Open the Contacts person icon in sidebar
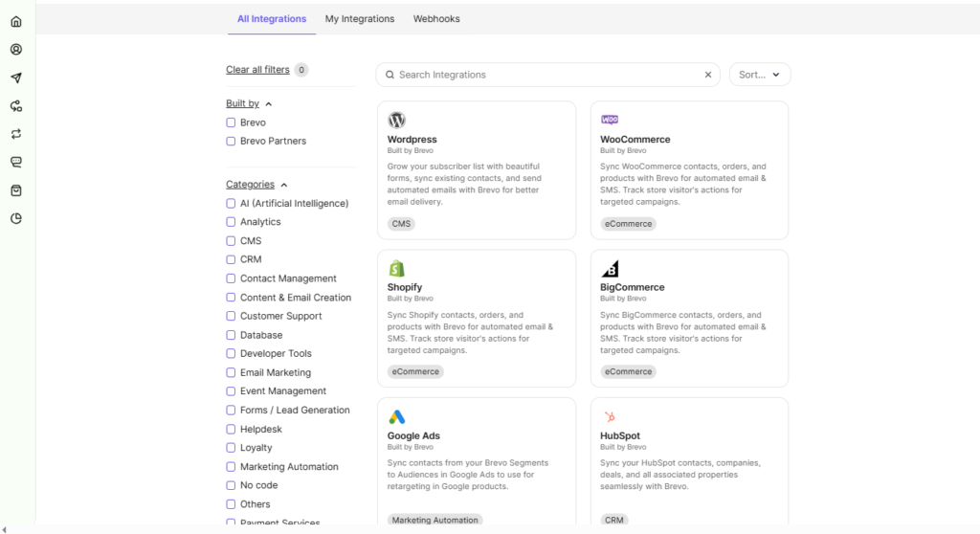Image resolution: width=980 pixels, height=534 pixels. click(x=16, y=50)
